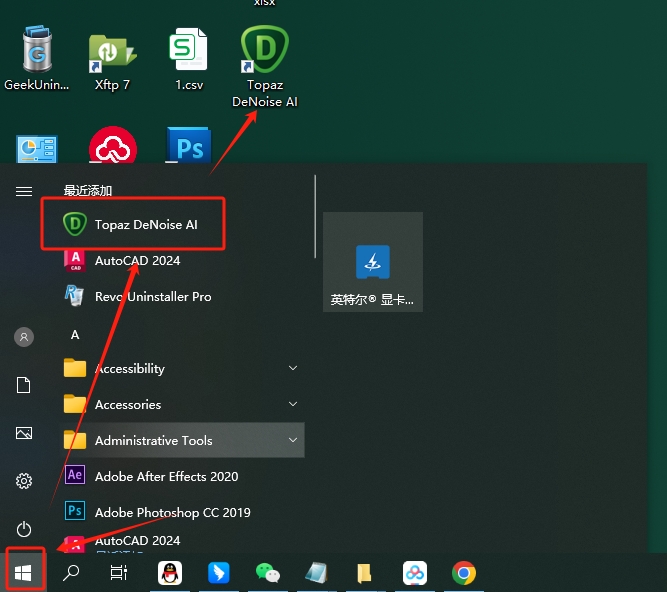
Task: Launch AutoCAD 2024 under recently added
Action: 183,260
